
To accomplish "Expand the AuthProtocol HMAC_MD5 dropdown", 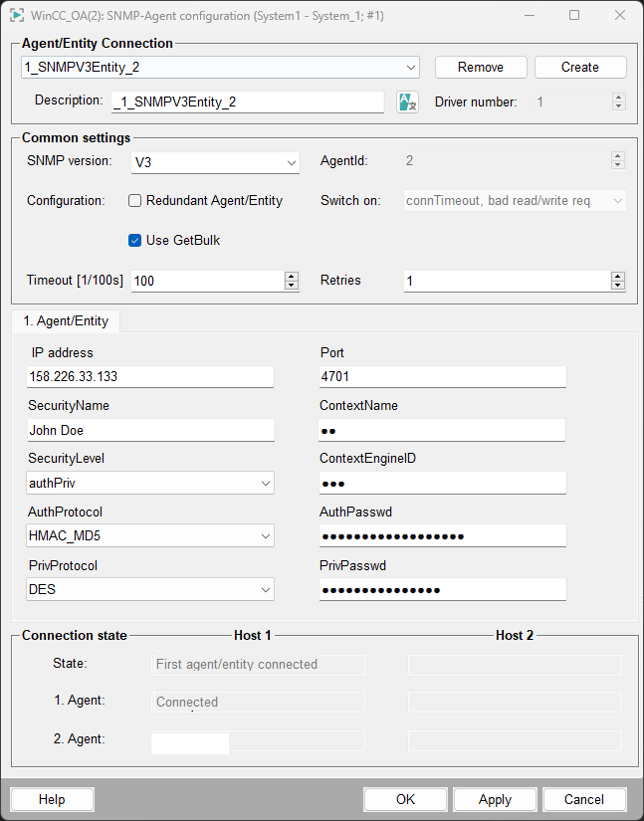I will pyautogui.click(x=266, y=536).
